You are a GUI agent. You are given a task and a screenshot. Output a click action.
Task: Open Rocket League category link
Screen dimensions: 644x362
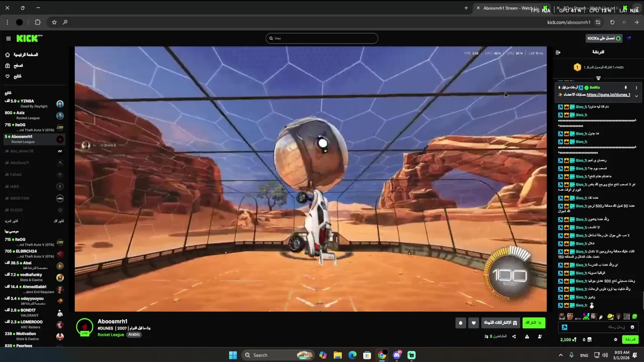tap(111, 334)
